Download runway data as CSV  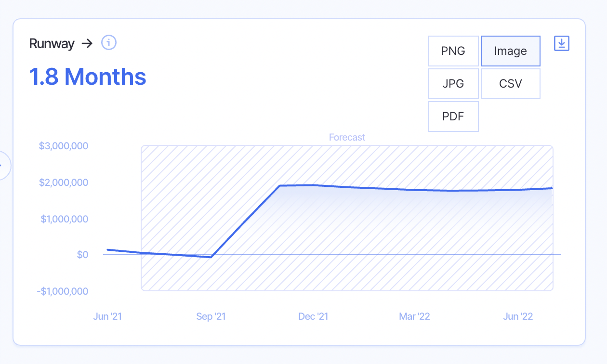coord(510,84)
